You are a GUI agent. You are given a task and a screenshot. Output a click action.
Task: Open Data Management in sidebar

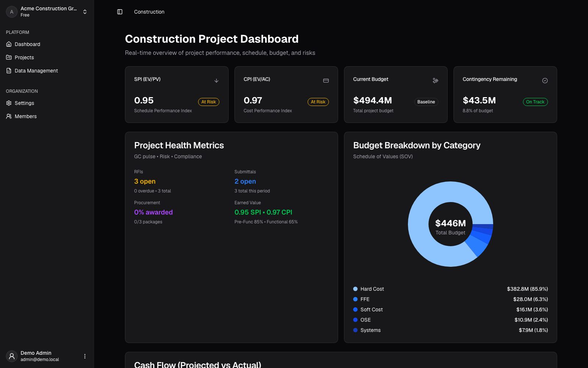(47, 71)
